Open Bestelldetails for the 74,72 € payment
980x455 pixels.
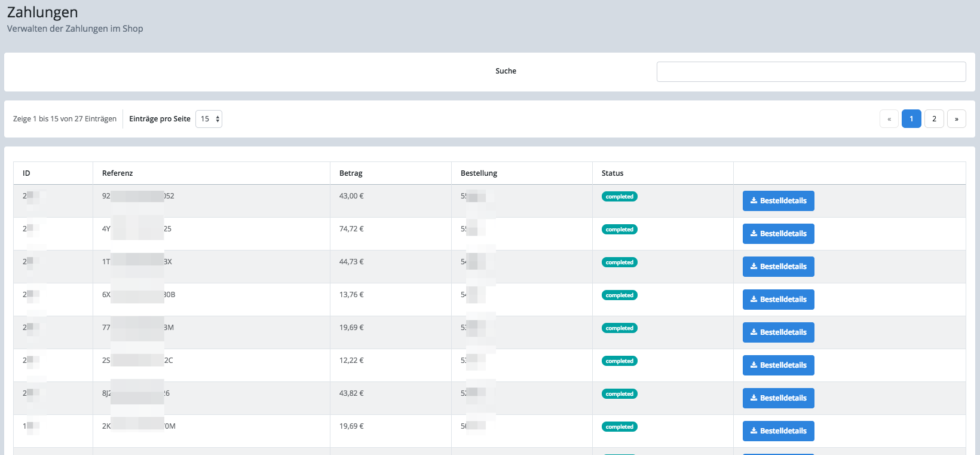[x=778, y=234]
